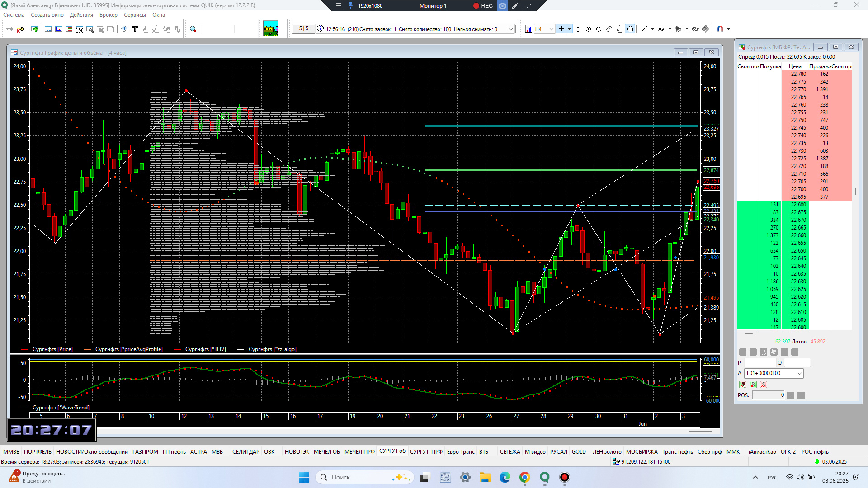Screen dimensions: 868x488
Task: Open the Брокер menu
Action: click(108, 15)
